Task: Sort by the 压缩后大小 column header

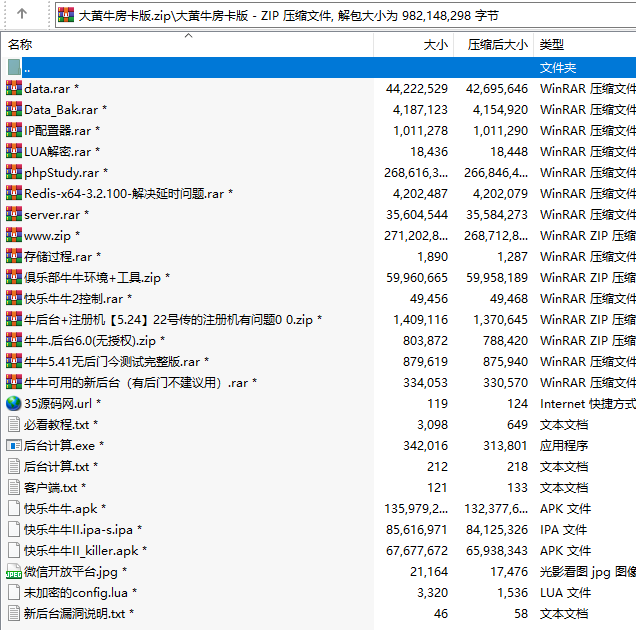Action: coord(493,45)
